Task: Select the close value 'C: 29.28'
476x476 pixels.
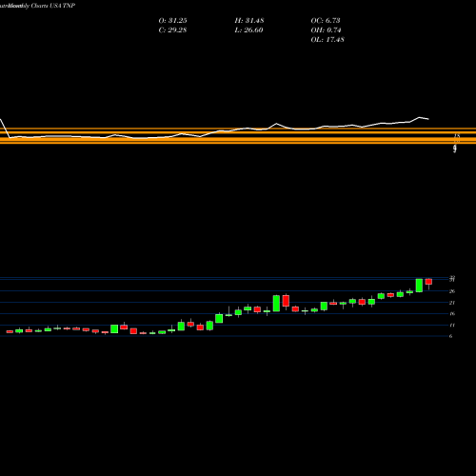Action: pos(172,30)
